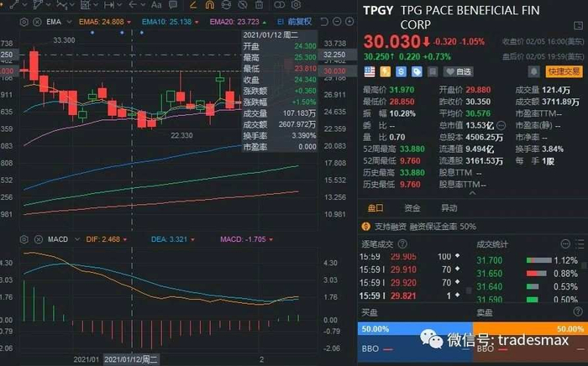Open the info icon next to 总市值
The image size is (588, 366).
pos(501,125)
